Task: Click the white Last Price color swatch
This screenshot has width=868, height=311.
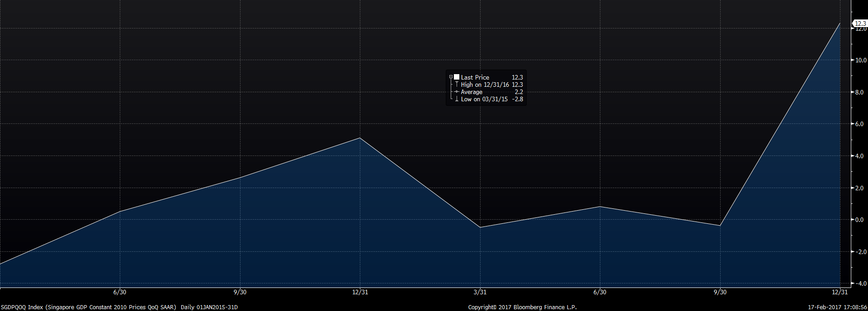Action: coord(457,77)
